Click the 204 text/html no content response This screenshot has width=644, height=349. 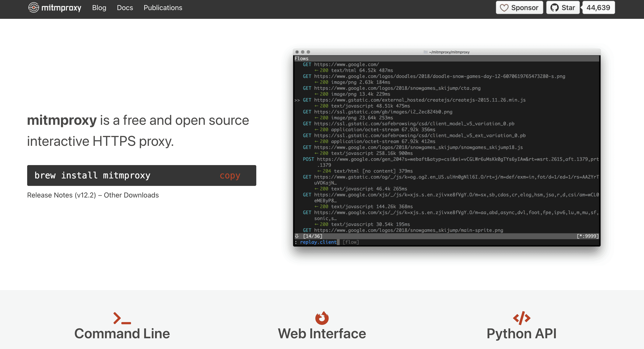coord(365,171)
